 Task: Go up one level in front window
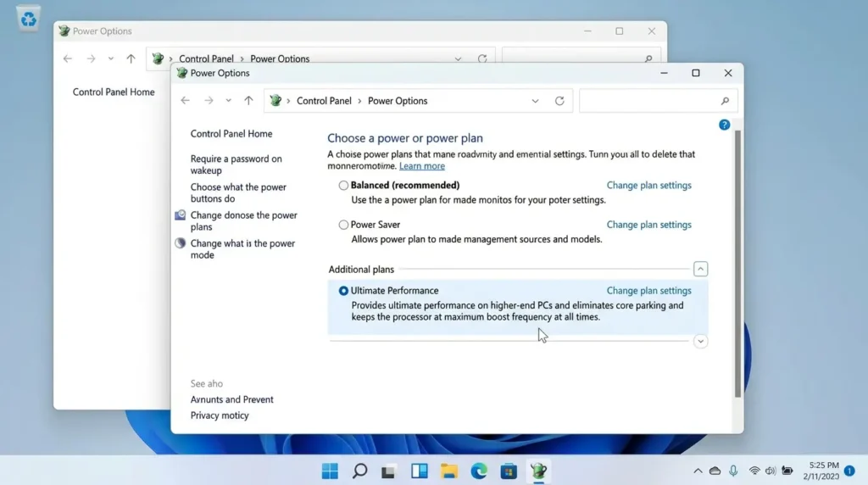(x=248, y=101)
